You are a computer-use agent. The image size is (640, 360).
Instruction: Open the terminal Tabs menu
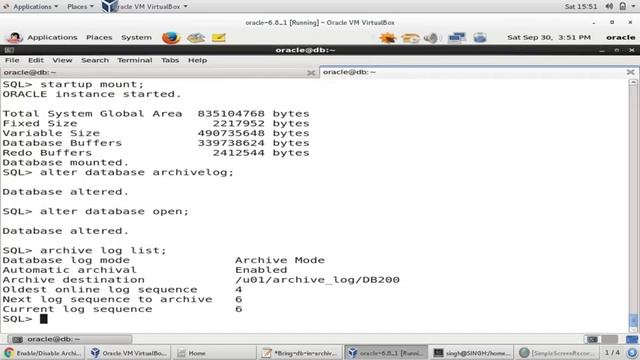click(x=170, y=60)
